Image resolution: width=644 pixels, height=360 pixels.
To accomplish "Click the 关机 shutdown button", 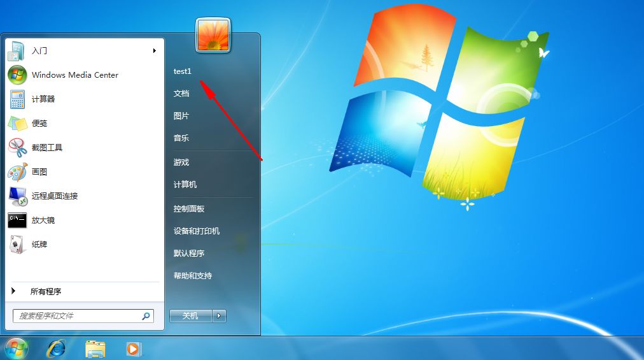I will pos(190,316).
